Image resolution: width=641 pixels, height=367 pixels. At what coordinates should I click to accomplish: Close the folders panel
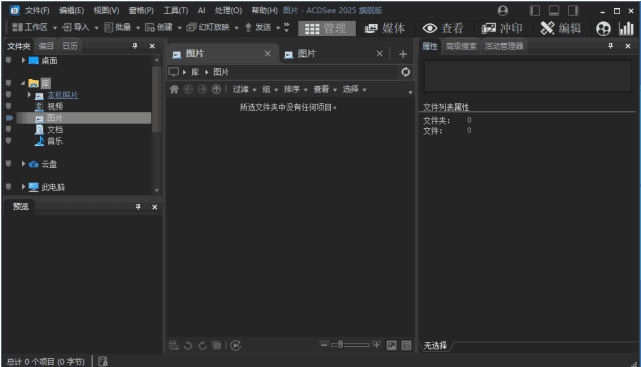[152, 46]
